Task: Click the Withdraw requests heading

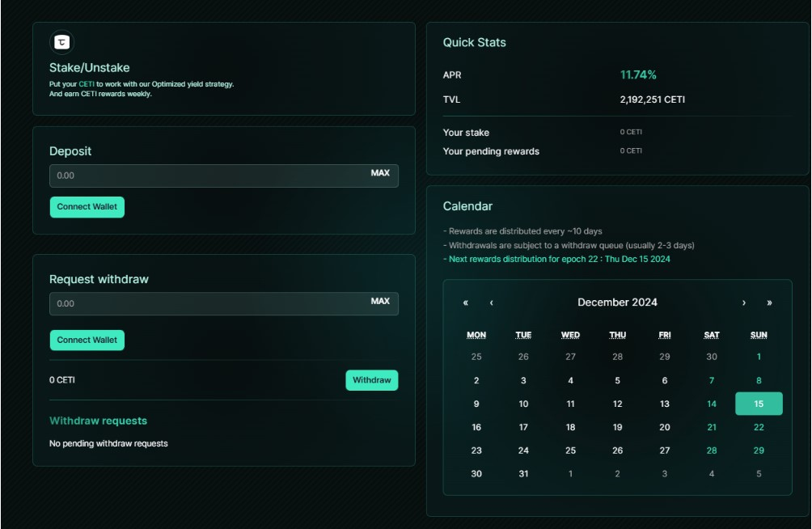Action: pyautogui.click(x=98, y=421)
